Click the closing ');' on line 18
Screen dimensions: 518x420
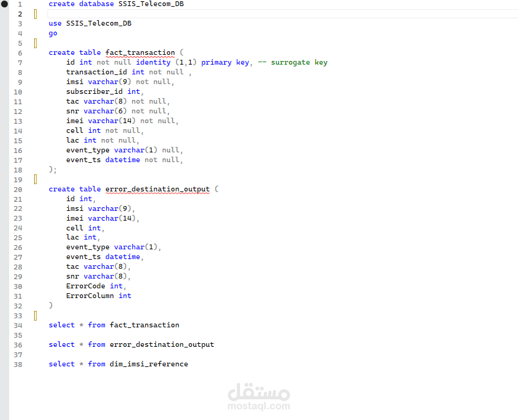53,170
